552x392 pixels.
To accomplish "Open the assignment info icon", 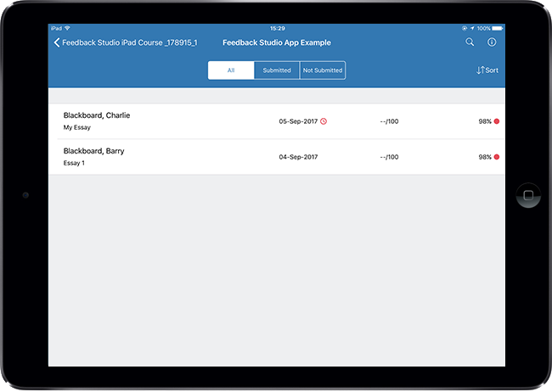I will [x=492, y=42].
